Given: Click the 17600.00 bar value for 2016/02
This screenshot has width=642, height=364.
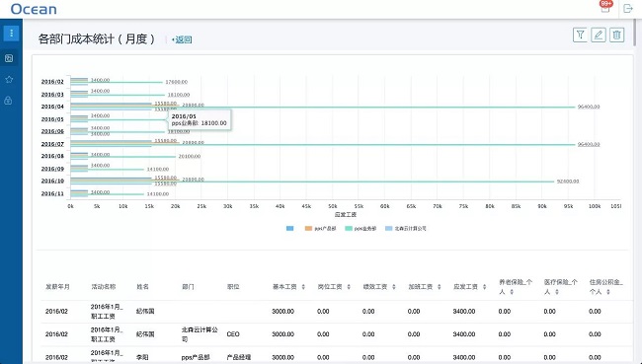Looking at the screenshot, I should [x=177, y=82].
